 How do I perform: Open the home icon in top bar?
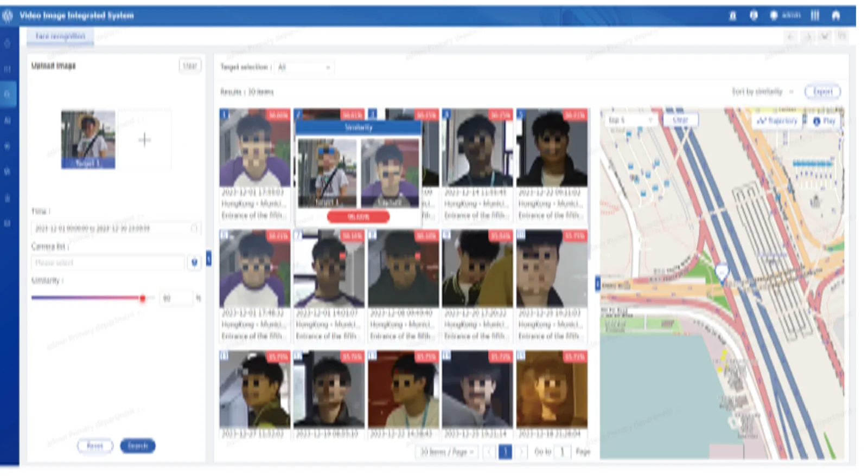tap(835, 16)
